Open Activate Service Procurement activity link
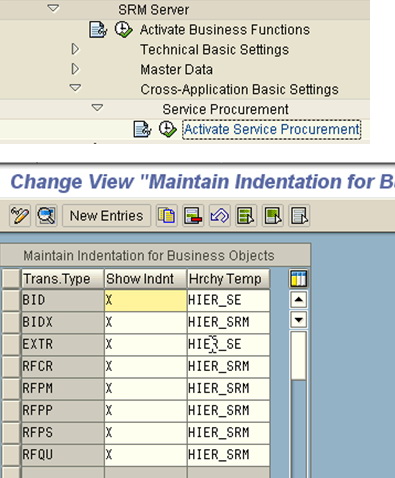 pyautogui.click(x=272, y=129)
